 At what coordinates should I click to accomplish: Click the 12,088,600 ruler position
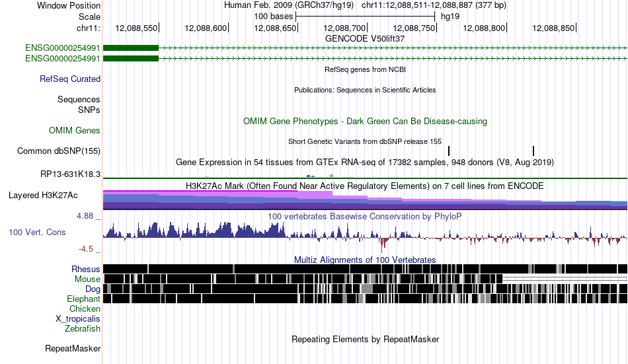(x=206, y=28)
